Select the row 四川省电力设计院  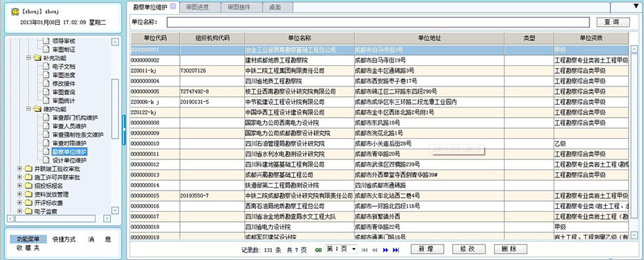click(380, 227)
